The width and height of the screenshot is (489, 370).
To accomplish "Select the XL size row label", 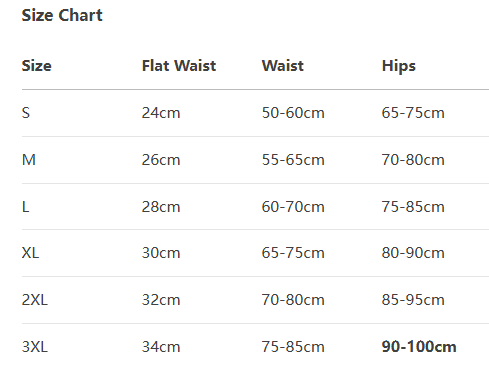I will 30,253.
